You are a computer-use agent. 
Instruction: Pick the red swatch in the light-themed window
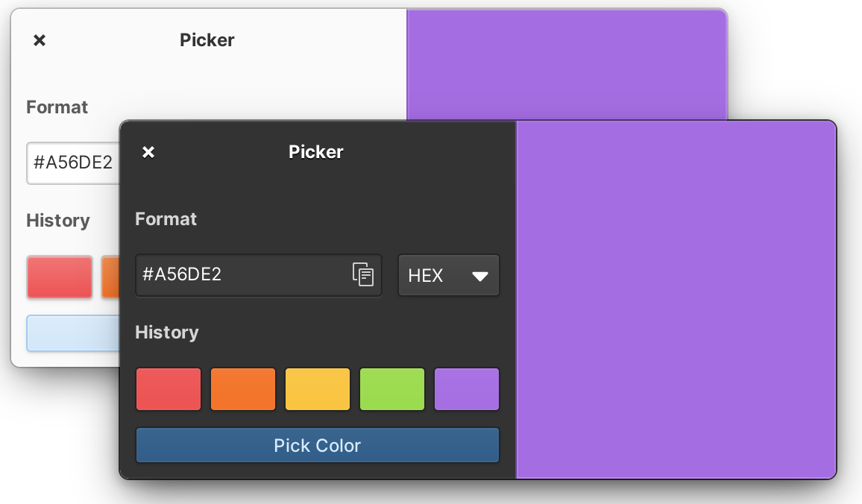tap(59, 277)
